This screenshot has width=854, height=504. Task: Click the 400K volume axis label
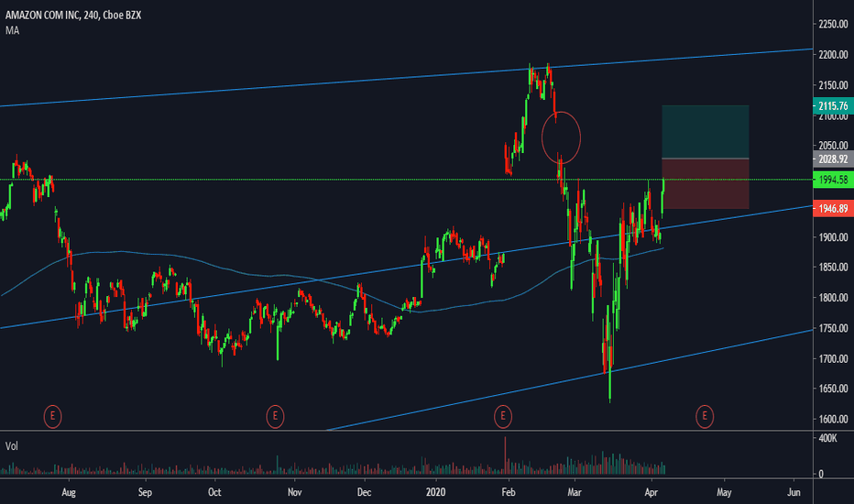(x=827, y=438)
